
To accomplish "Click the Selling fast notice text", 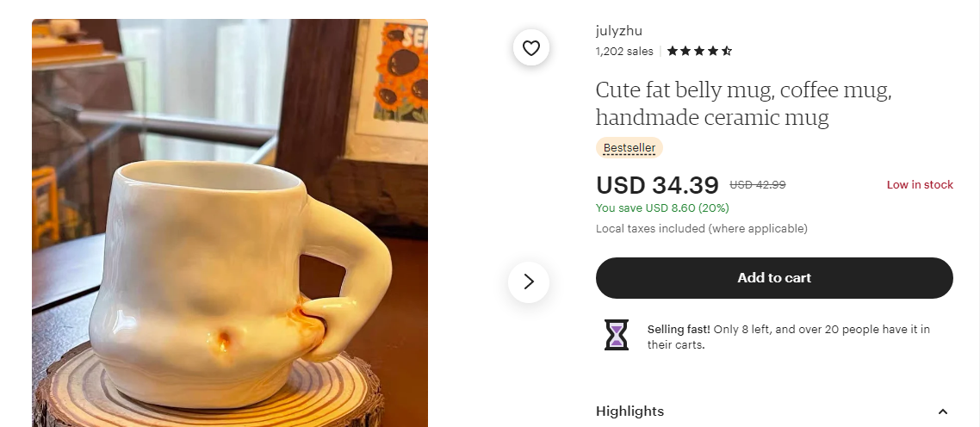I will tap(788, 337).
